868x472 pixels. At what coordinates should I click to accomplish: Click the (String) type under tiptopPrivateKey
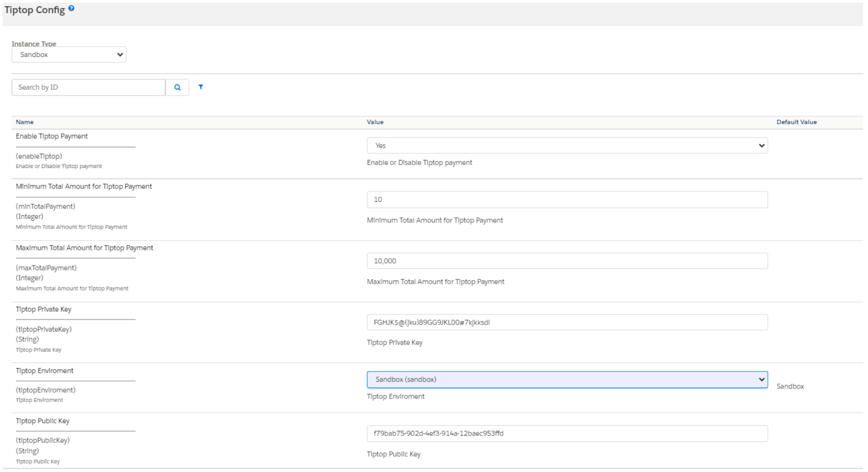[27, 339]
